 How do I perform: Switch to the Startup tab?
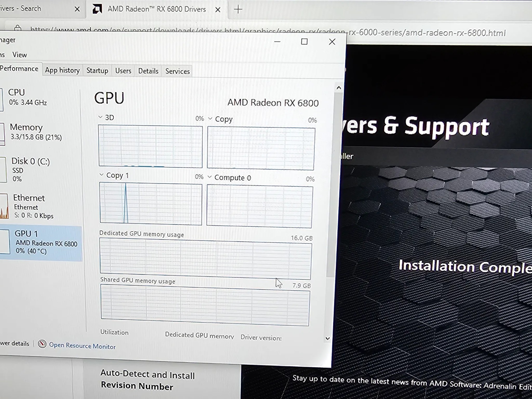[x=97, y=71]
